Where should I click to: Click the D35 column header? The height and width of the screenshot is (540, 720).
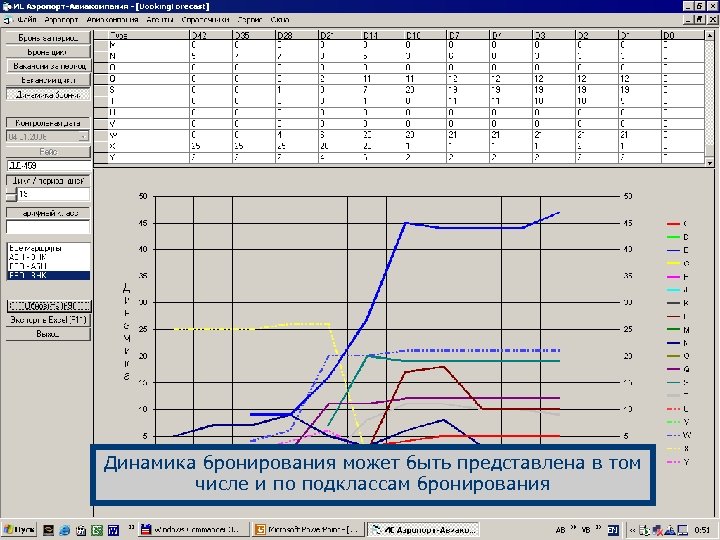(254, 35)
